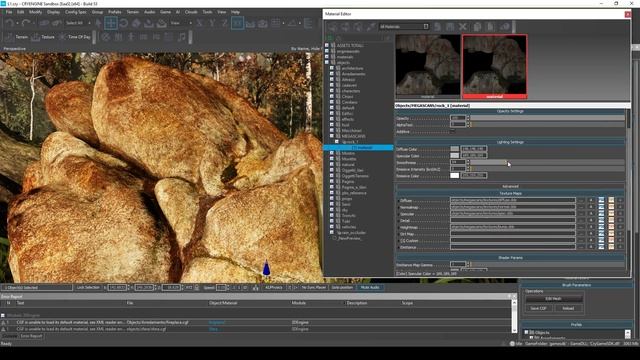
Task: Lock movement to the Z axis
Action: pos(224,23)
